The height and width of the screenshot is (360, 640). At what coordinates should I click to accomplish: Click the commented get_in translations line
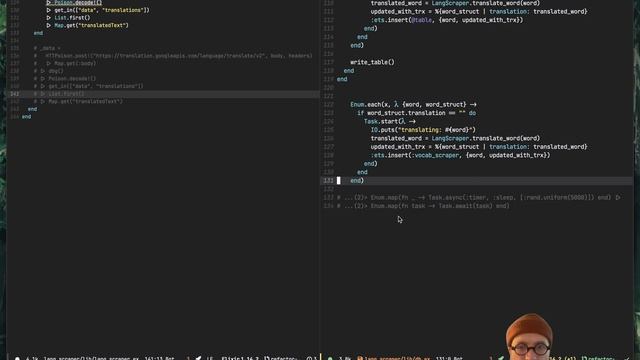click(89, 86)
